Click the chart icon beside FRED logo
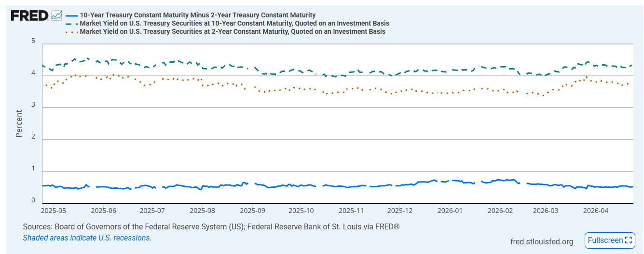Viewport: 644px width, 254px height. tap(56, 15)
